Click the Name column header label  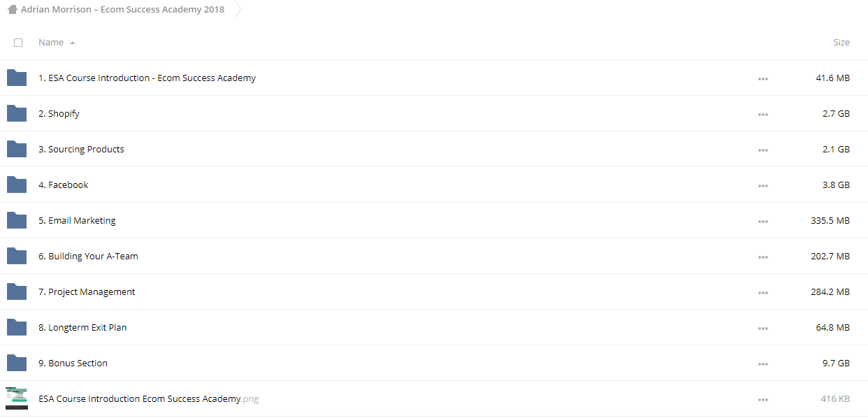(x=51, y=42)
